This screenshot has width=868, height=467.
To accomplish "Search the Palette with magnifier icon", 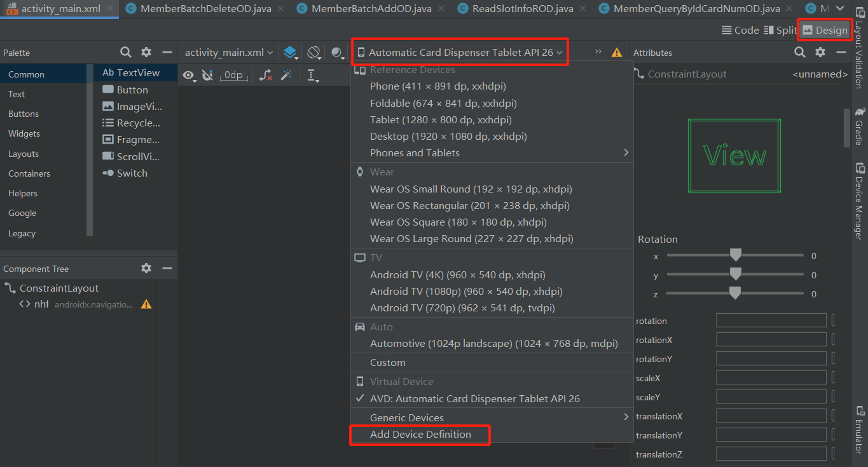I will (x=126, y=52).
